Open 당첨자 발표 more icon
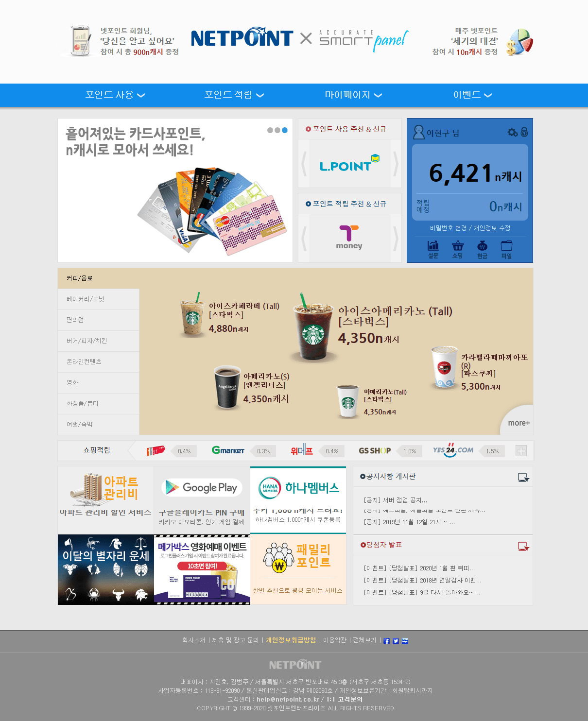 coord(523,547)
